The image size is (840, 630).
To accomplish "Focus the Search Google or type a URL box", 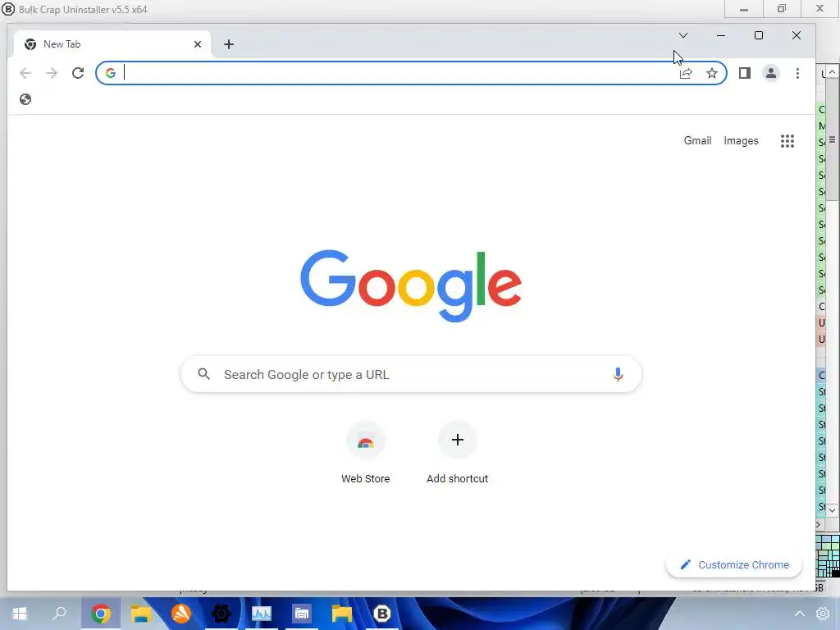I will 411,374.
